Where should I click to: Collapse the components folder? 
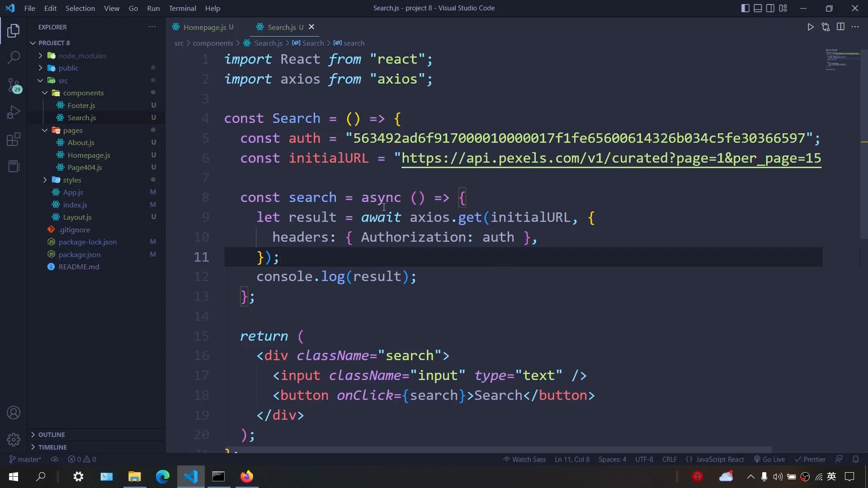pyautogui.click(x=83, y=93)
